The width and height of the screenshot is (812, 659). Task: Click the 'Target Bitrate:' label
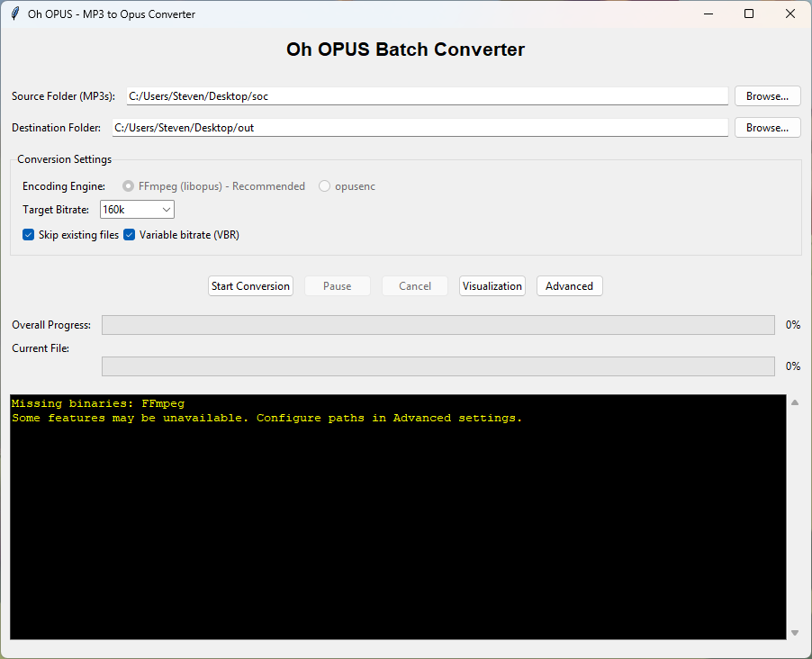[x=56, y=210]
